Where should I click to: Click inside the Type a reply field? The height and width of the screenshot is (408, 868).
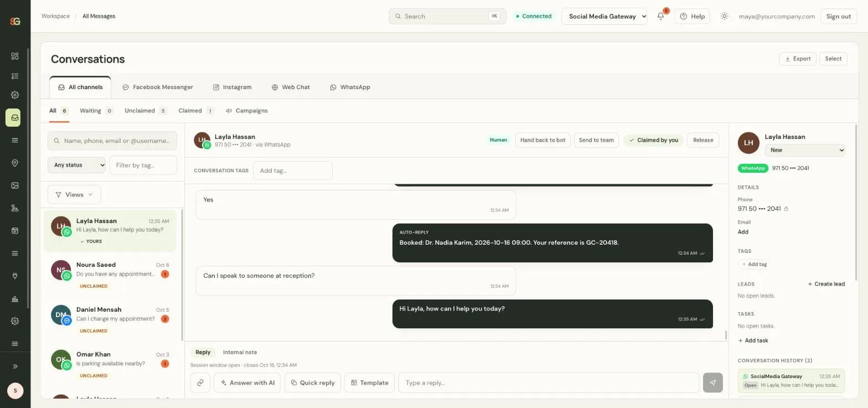pos(549,383)
